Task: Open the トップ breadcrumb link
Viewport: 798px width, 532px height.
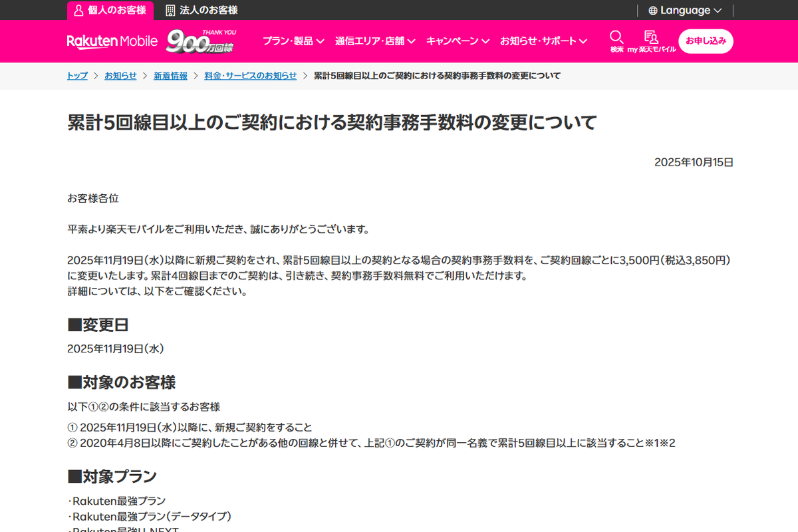Action: tap(76, 76)
